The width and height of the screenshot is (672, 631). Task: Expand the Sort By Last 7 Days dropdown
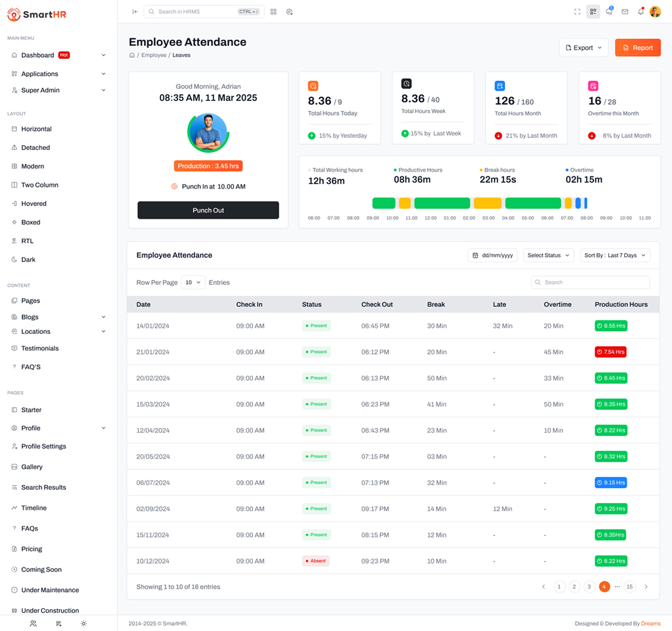tap(615, 255)
